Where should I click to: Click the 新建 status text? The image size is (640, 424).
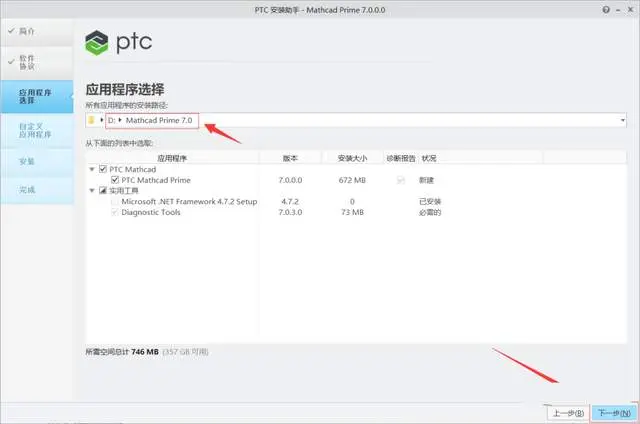point(426,180)
